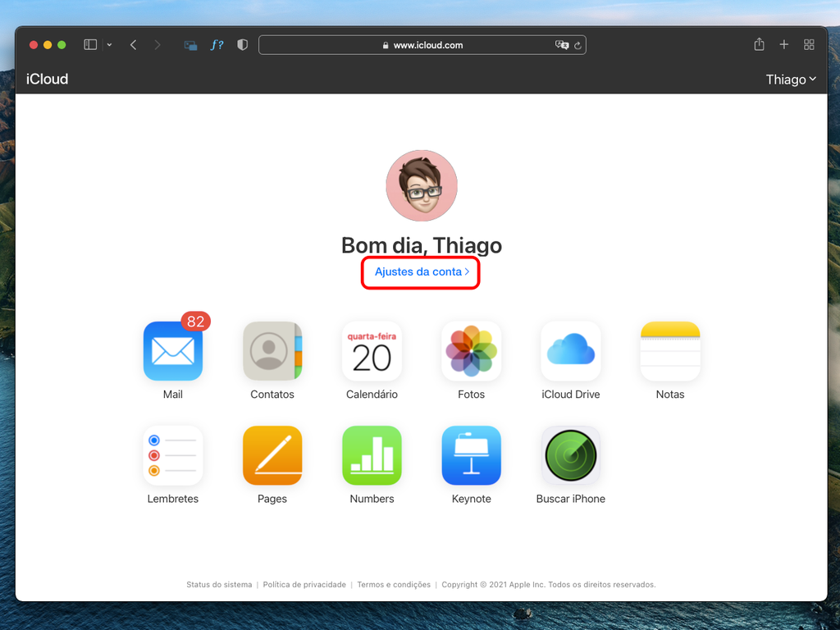Open the Safari share icon
This screenshot has width=840, height=630.
[x=759, y=44]
